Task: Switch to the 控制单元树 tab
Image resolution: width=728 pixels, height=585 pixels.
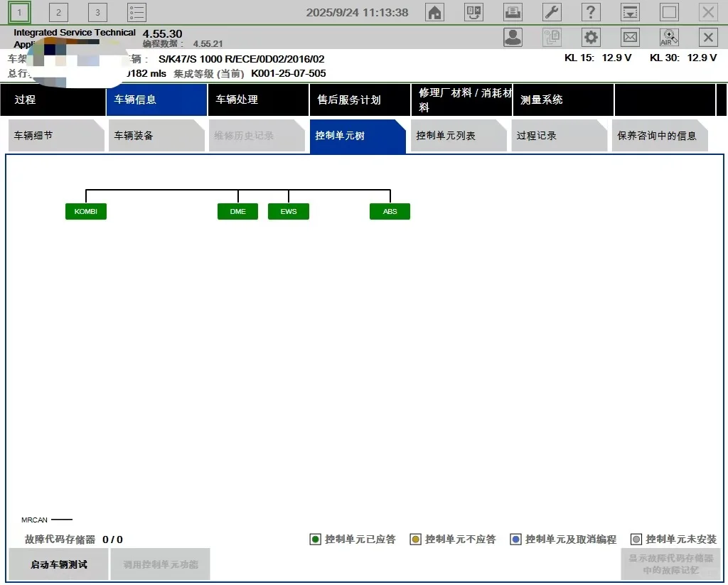Action: [x=358, y=136]
